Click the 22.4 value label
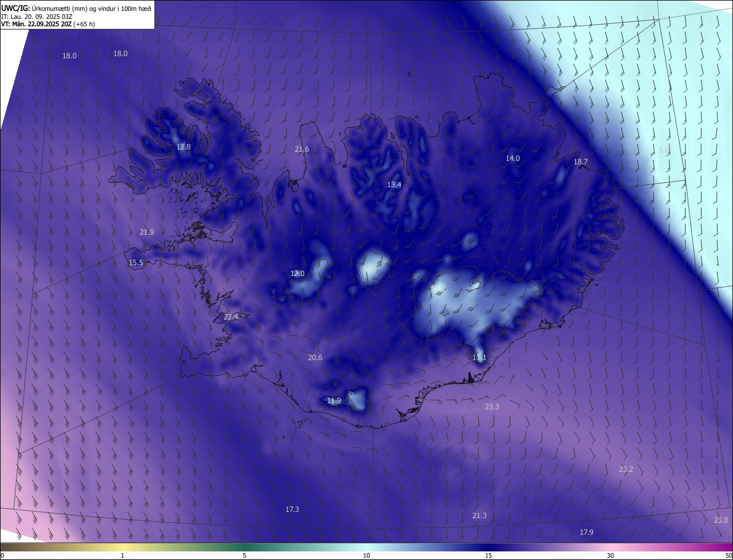The image size is (733, 560). tap(231, 317)
